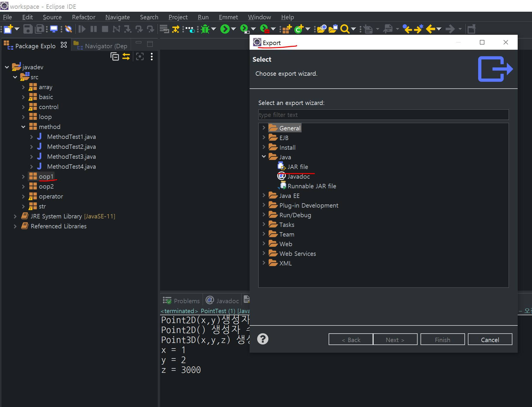The width and height of the screenshot is (532, 407).
Task: Open the Run dropdown arrow
Action: pyautogui.click(x=234, y=29)
